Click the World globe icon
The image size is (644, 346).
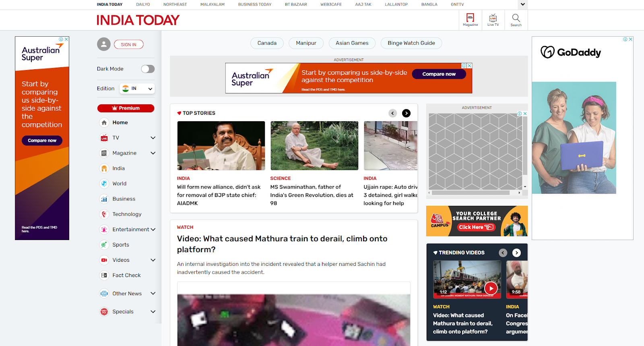[104, 184]
